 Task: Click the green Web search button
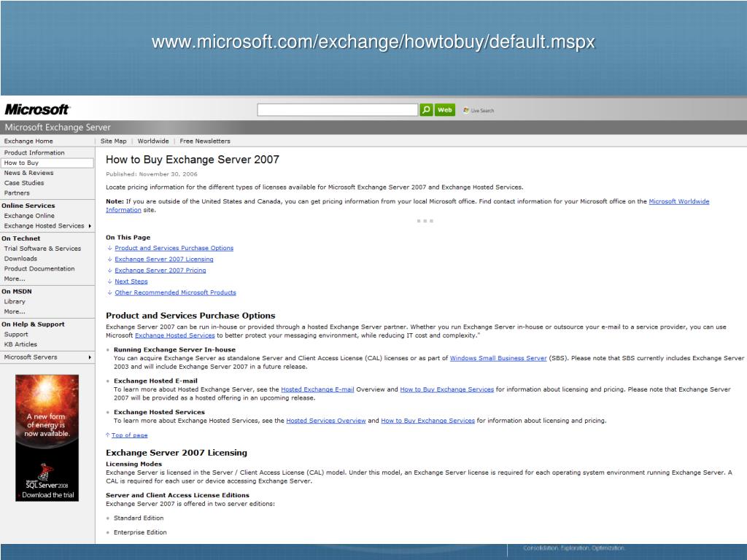445,110
